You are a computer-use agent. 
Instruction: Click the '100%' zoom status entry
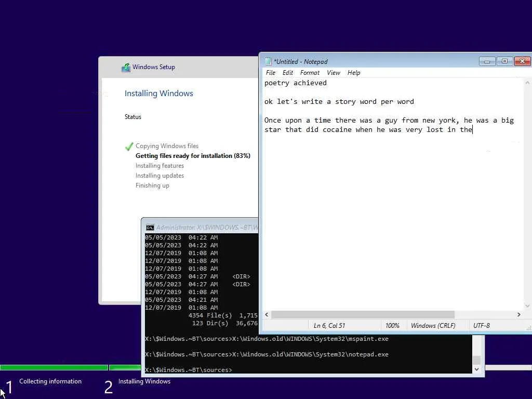pyautogui.click(x=392, y=326)
